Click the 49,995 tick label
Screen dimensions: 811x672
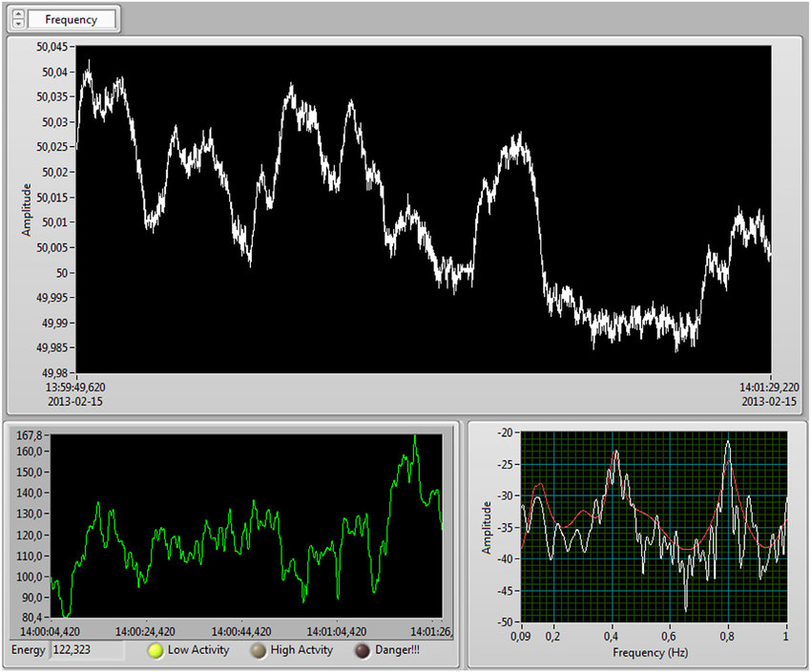[x=52, y=298]
